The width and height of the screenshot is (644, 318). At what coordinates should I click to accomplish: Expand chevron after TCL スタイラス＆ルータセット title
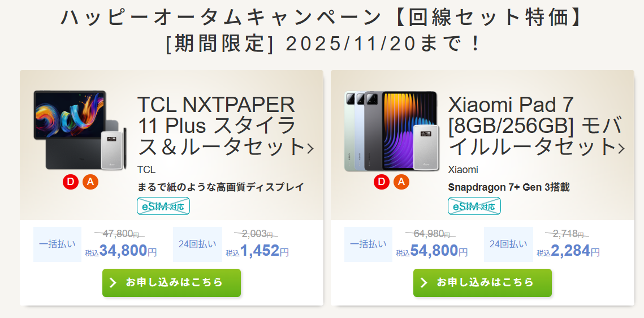pos(310,148)
